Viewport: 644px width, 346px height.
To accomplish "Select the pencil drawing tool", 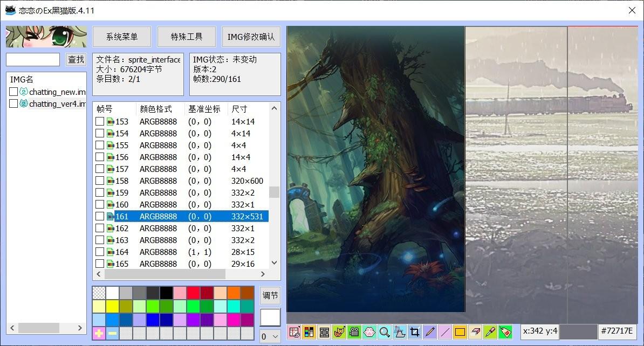I will pos(430,332).
